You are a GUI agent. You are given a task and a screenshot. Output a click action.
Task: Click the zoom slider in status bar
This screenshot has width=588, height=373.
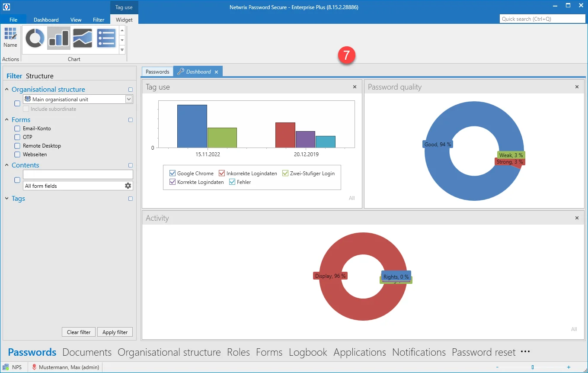pyautogui.click(x=533, y=367)
